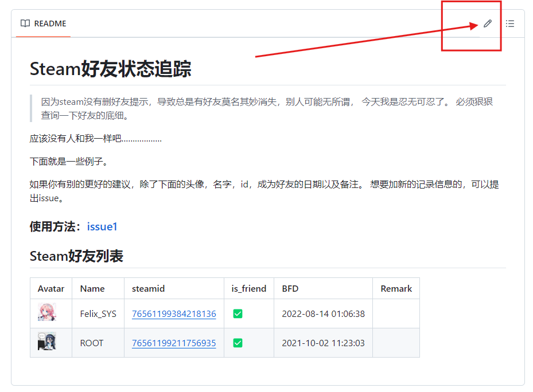Click the steamid column header

pyautogui.click(x=174, y=289)
